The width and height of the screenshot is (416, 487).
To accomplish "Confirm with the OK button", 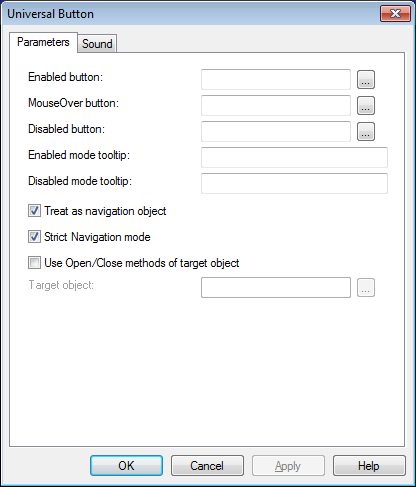I will click(x=126, y=466).
